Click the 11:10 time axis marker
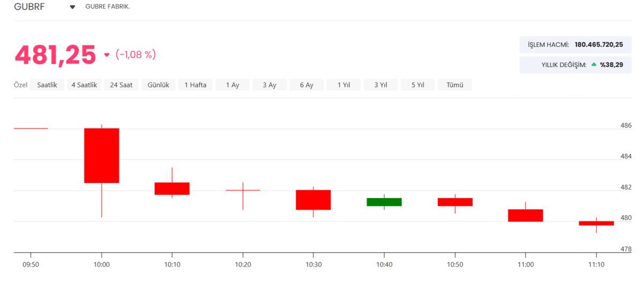Viewport: 644px width, 287px height. tap(596, 264)
